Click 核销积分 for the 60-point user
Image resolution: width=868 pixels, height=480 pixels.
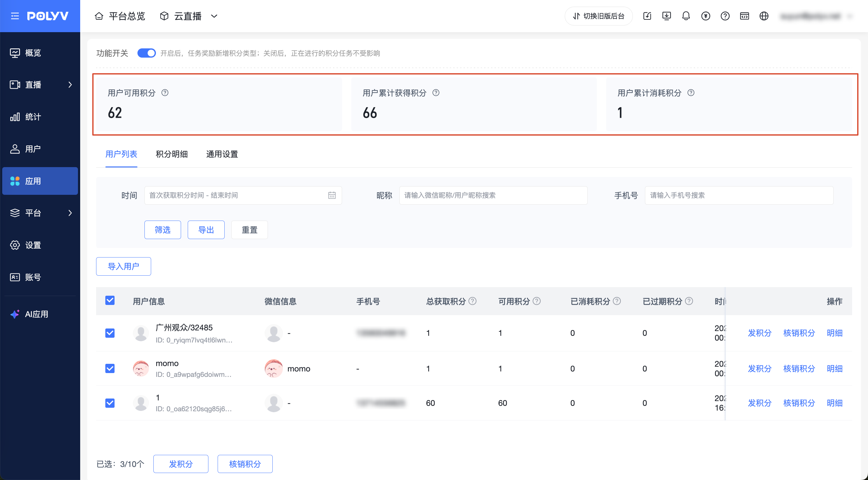click(799, 403)
